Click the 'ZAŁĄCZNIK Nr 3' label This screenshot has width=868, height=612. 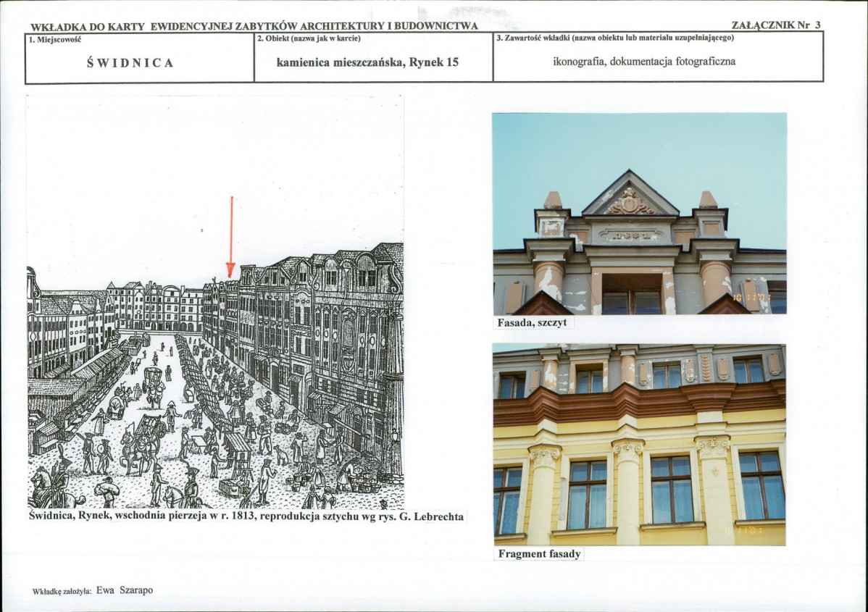pos(776,25)
